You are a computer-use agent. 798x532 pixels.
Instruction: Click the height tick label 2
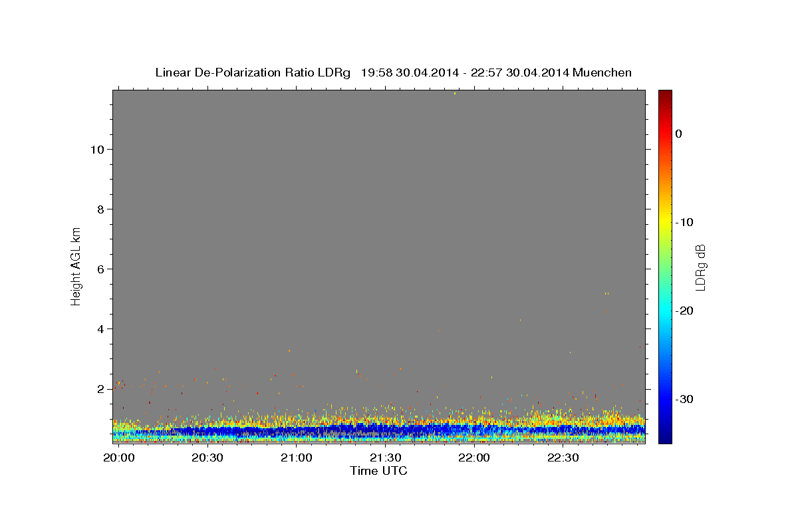point(101,389)
